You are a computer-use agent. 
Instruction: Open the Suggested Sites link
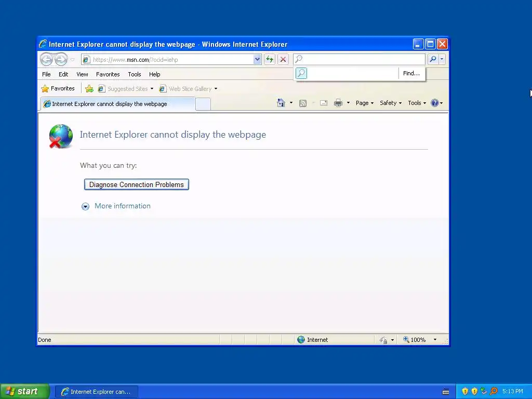coord(123,88)
